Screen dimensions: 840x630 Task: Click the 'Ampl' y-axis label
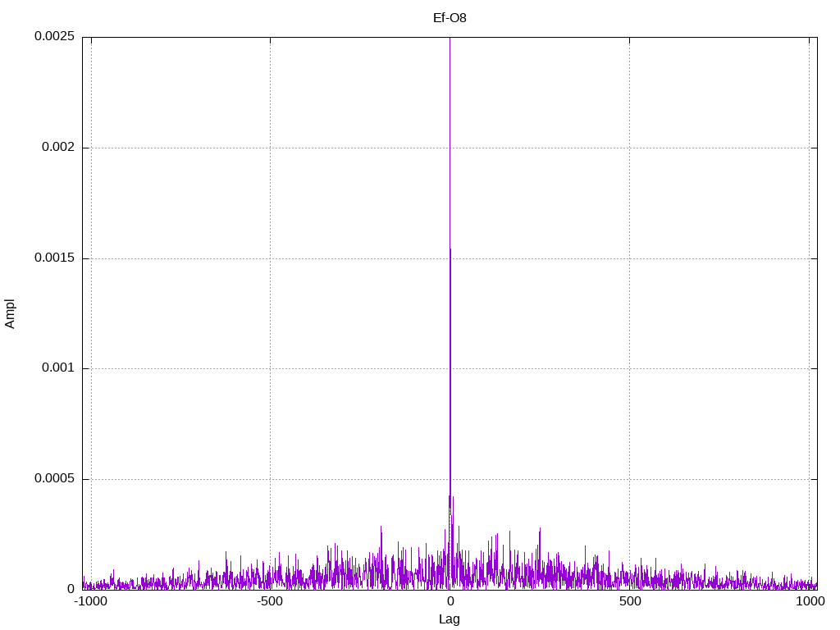pos(10,313)
